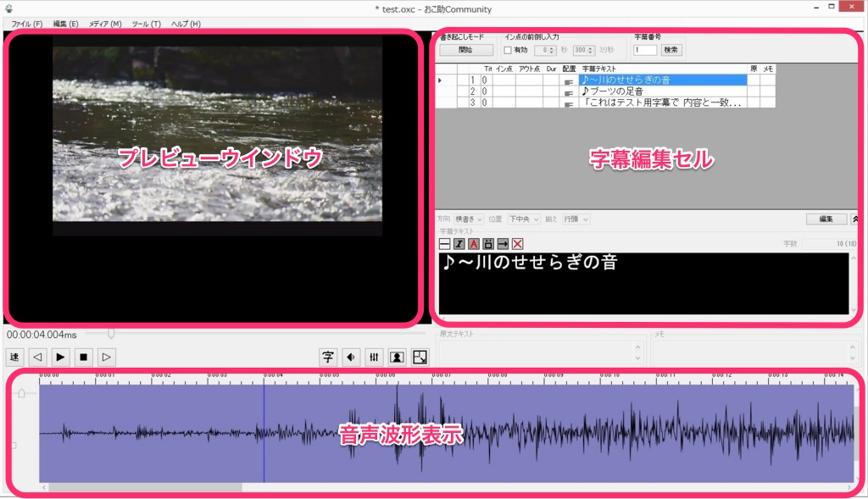This screenshot has width=868, height=499.
Task: Click the 字幕番号 input field
Action: tap(645, 50)
